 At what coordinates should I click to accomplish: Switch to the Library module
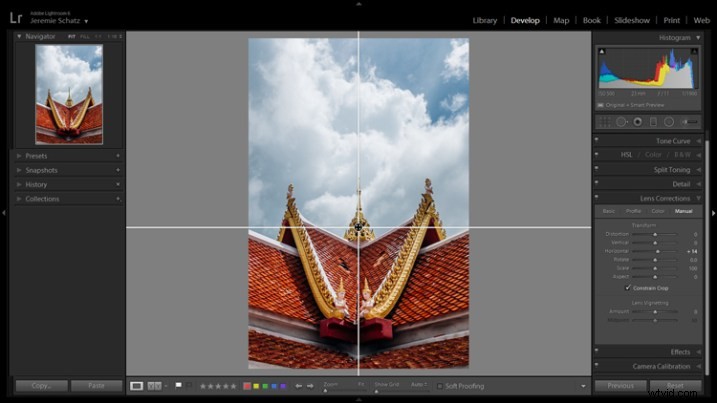point(485,20)
